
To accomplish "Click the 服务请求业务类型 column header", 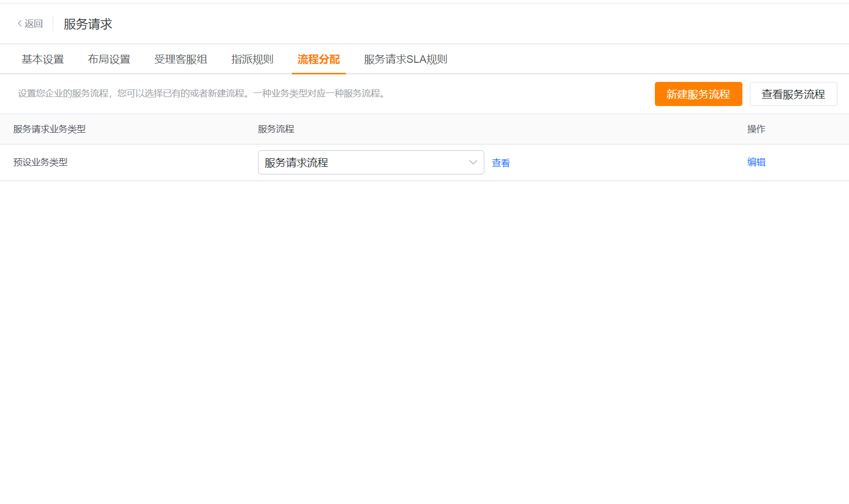I will click(x=49, y=129).
